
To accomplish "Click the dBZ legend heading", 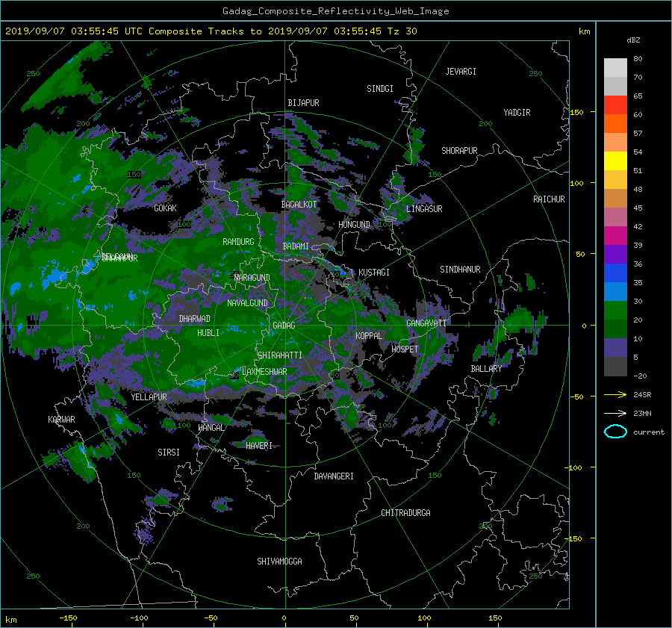I will (x=633, y=40).
